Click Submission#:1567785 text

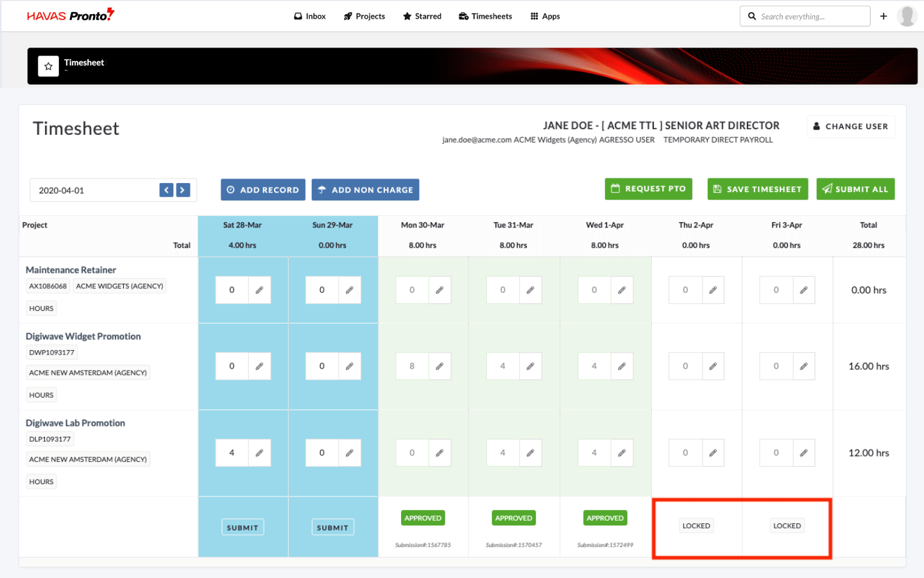[423, 545]
